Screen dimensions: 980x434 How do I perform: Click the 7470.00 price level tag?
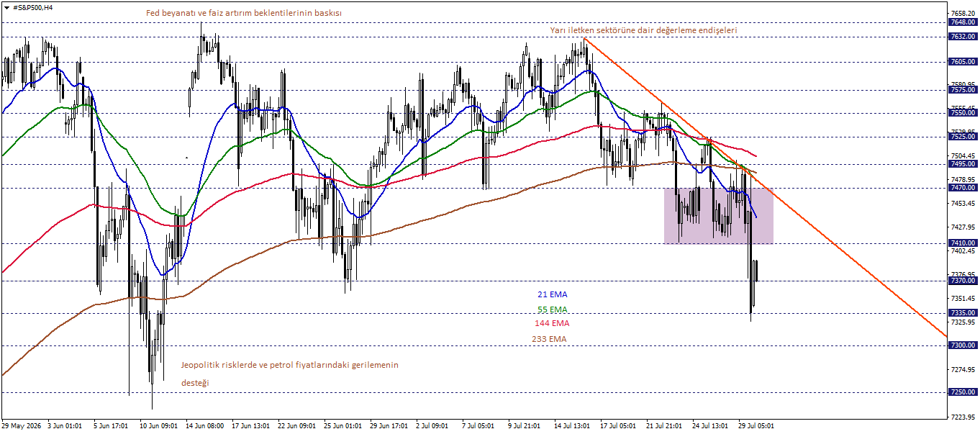pos(963,187)
